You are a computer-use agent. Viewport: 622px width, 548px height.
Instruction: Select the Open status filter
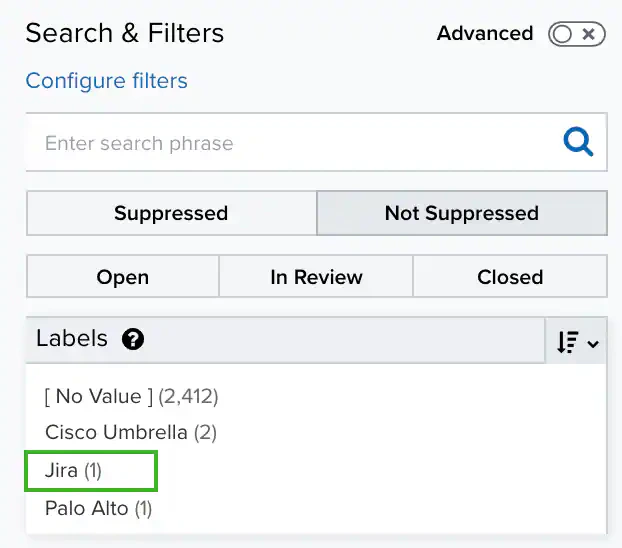(x=122, y=277)
